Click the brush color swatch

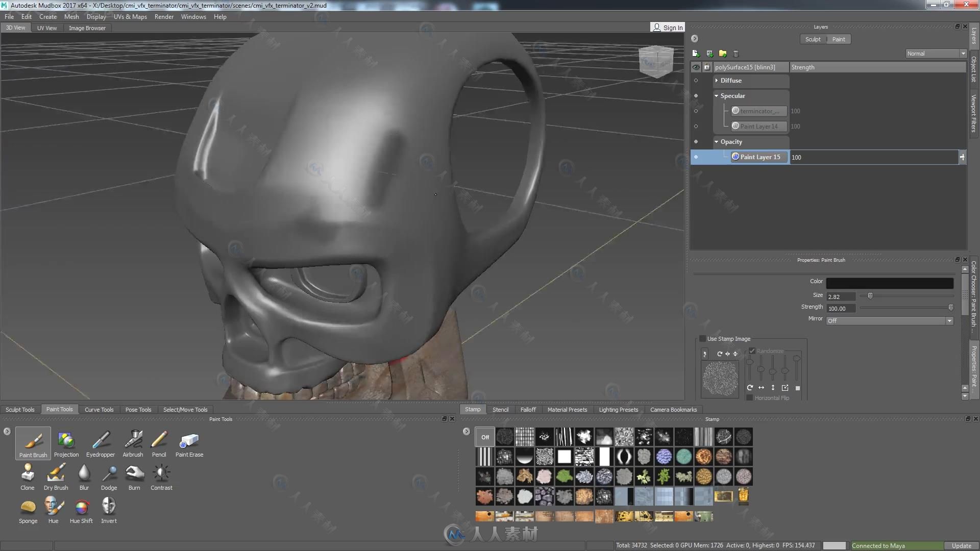coord(889,281)
